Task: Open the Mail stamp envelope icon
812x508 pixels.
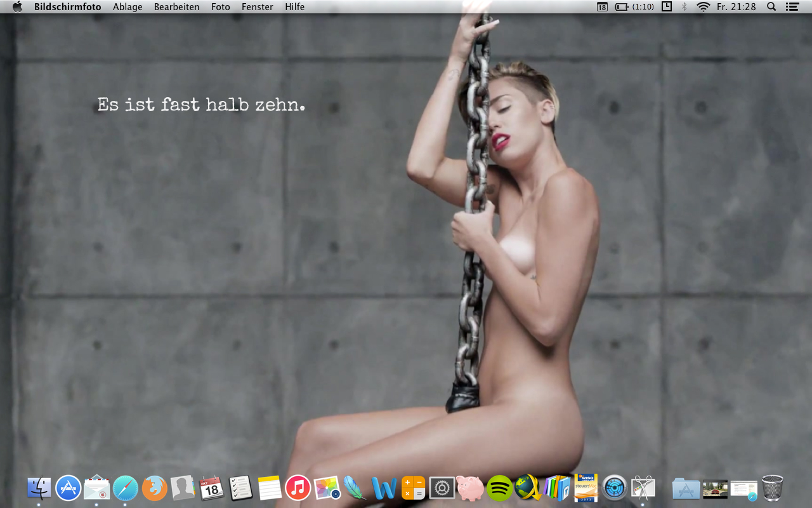Action: 97,488
